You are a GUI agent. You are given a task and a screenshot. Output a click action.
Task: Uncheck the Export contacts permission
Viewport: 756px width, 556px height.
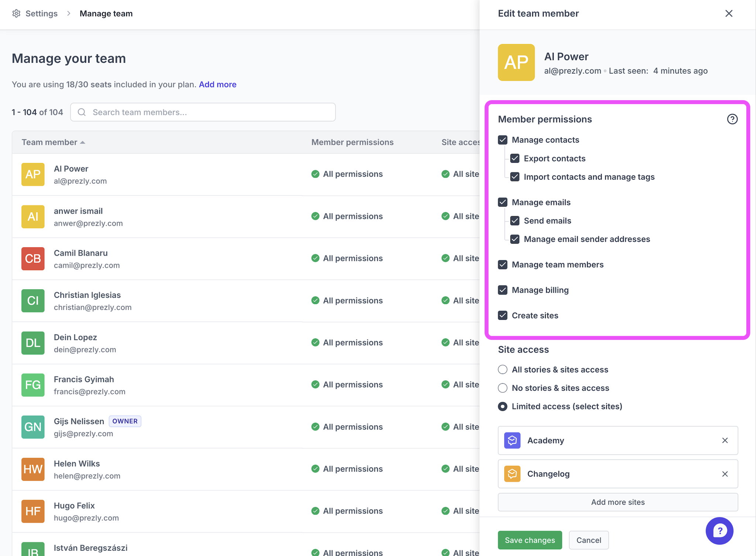click(x=515, y=158)
